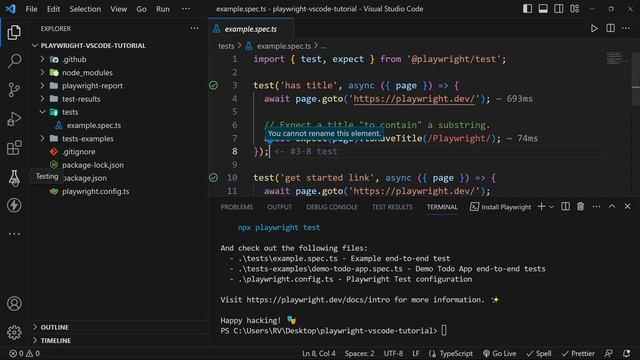Customize layout from title bar
This screenshot has height=360, width=640.
575,9
